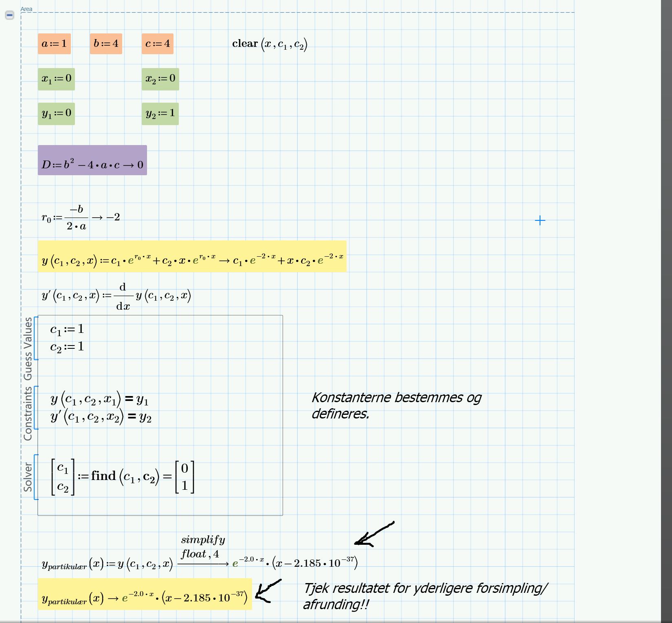Collapse the Area region using the minus icon

click(10, 15)
